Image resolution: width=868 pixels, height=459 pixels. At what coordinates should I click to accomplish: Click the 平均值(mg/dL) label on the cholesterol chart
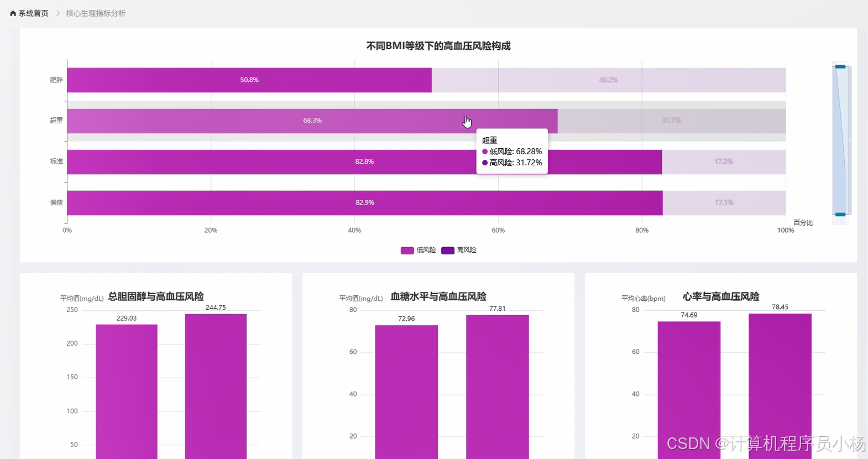tap(82, 299)
